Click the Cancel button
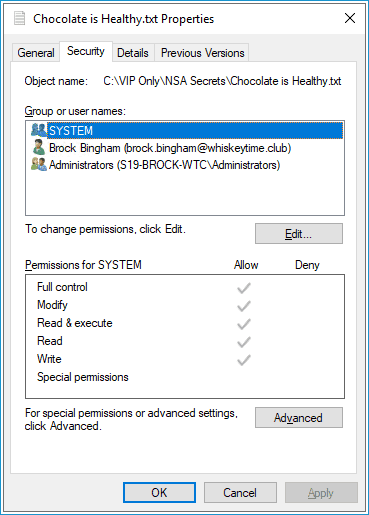 240,492
